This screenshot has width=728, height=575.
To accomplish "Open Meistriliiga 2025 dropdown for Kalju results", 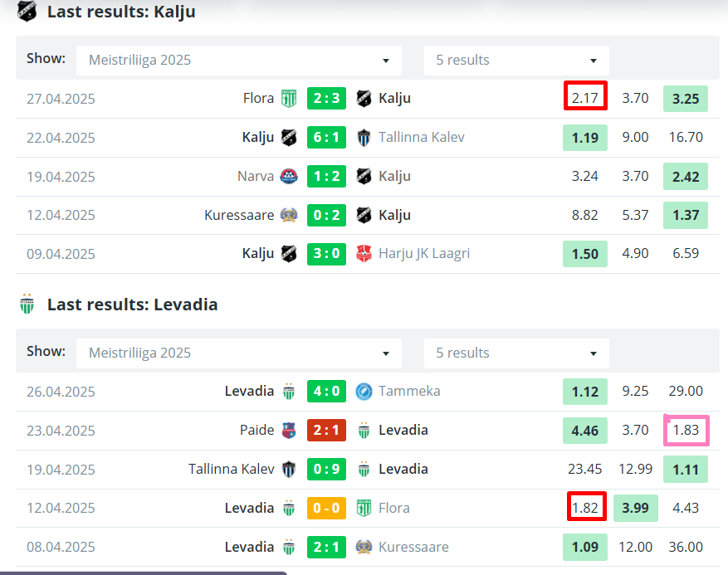I will click(239, 61).
